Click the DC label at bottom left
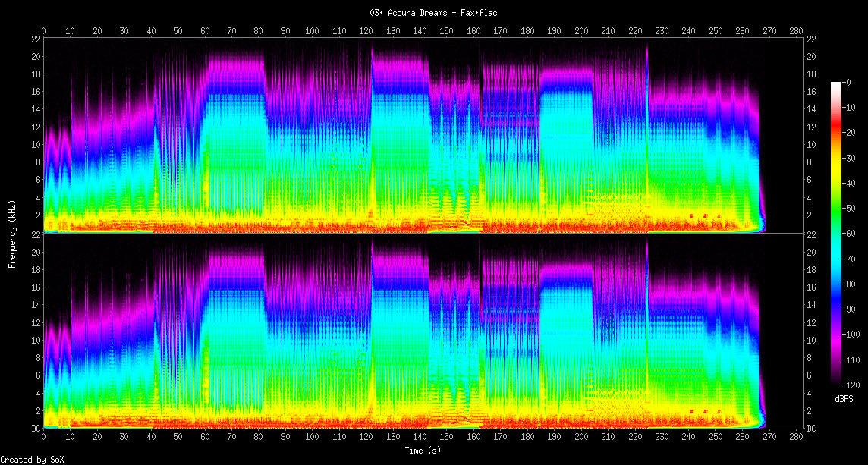868x465 pixels. tap(36, 429)
